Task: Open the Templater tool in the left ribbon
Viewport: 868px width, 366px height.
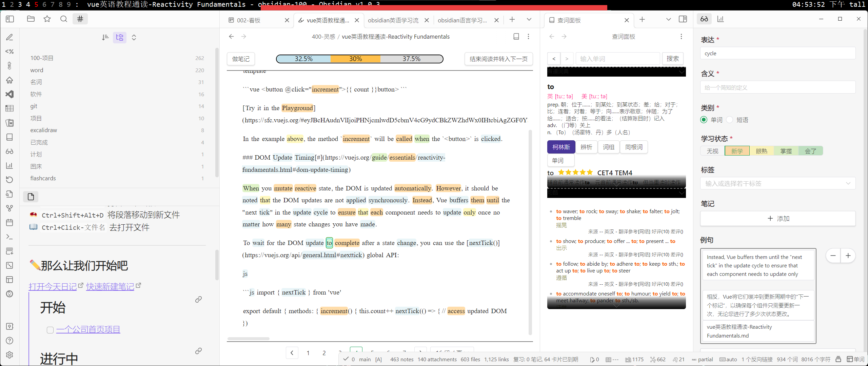Action: pyautogui.click(x=9, y=52)
